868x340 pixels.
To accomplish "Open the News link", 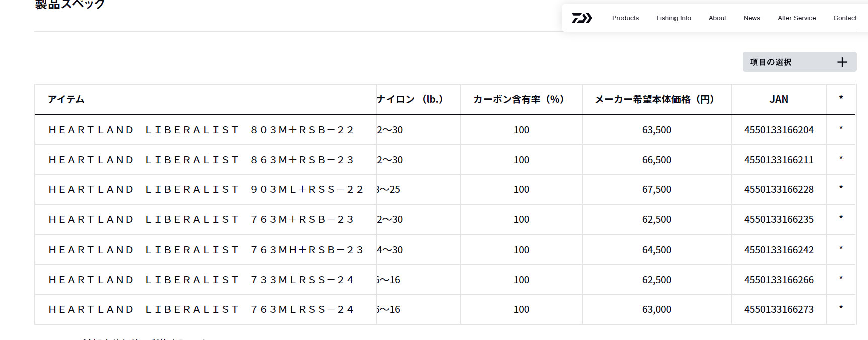I will pos(752,18).
